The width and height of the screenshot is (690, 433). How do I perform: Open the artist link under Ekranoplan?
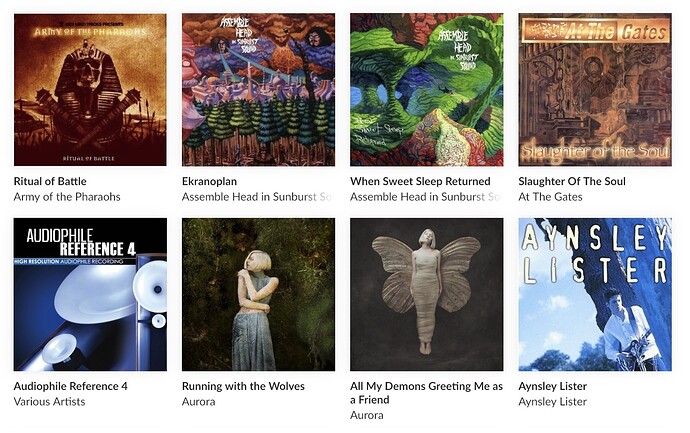(x=258, y=197)
